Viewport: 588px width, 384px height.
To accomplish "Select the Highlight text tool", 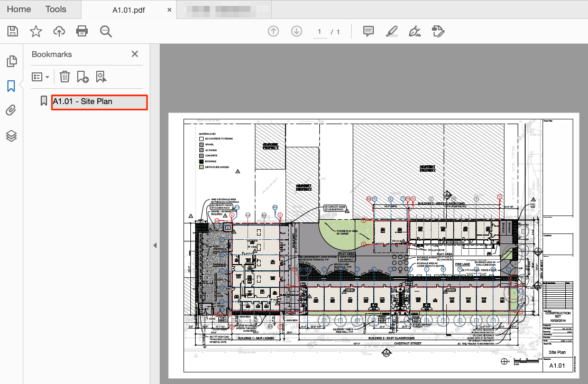I will [x=391, y=32].
